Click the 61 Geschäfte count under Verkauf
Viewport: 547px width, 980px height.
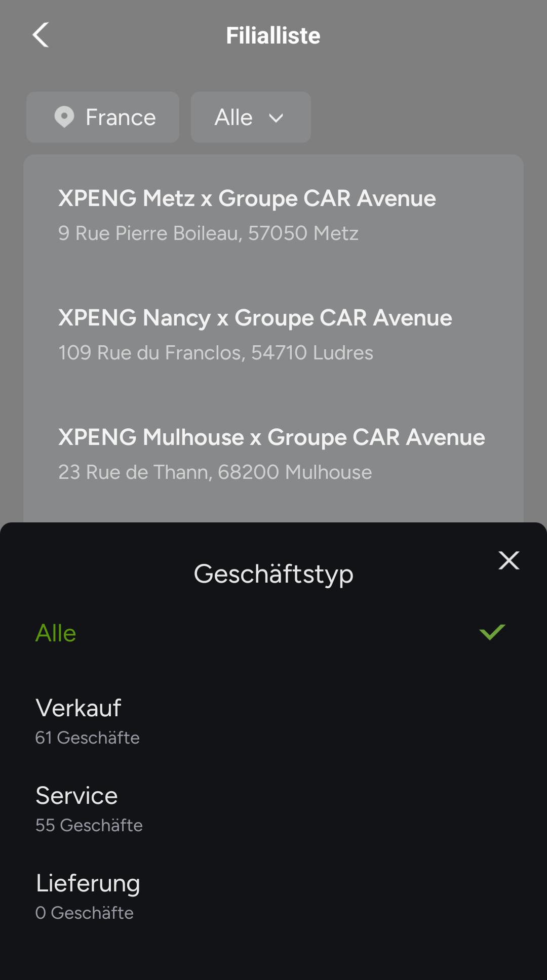pos(87,738)
